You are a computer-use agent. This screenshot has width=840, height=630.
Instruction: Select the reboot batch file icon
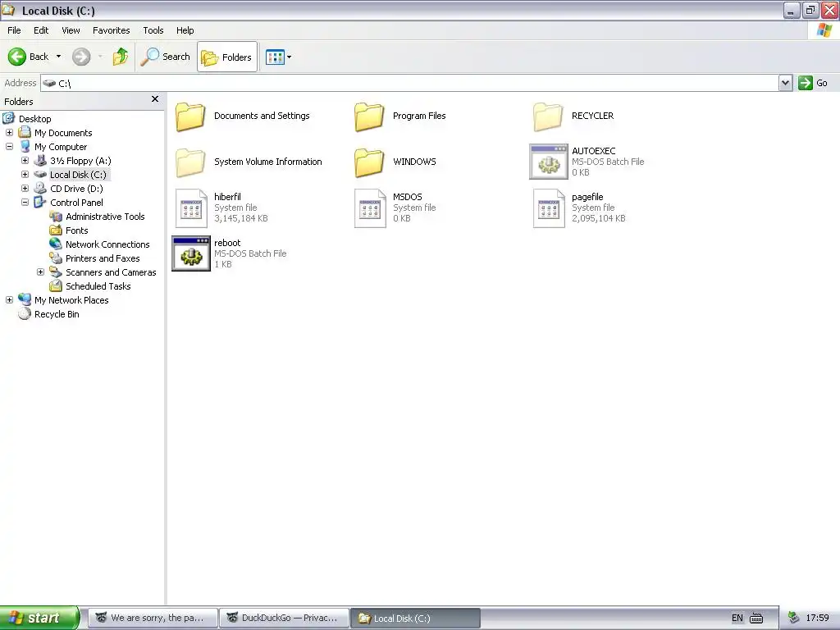pos(191,254)
